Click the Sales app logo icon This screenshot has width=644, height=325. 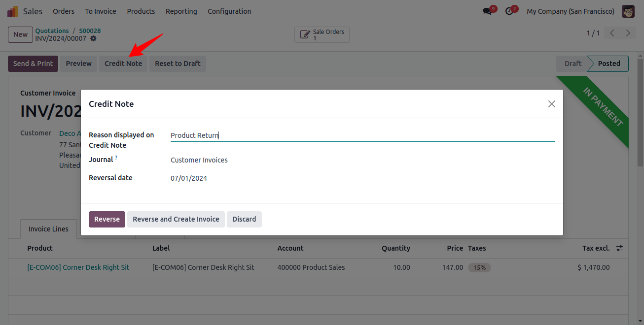[13, 11]
